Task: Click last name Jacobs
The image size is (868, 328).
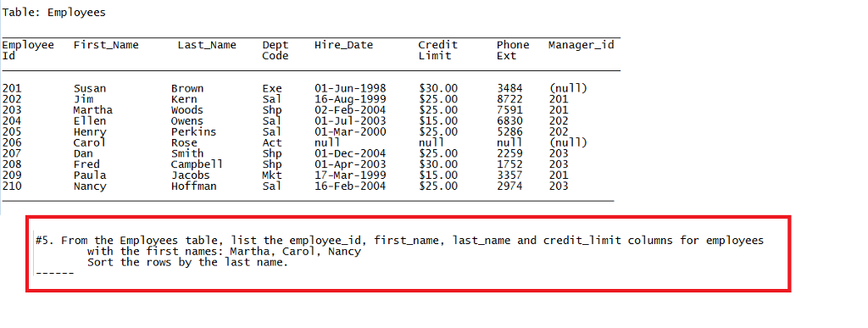Action: pos(191,175)
